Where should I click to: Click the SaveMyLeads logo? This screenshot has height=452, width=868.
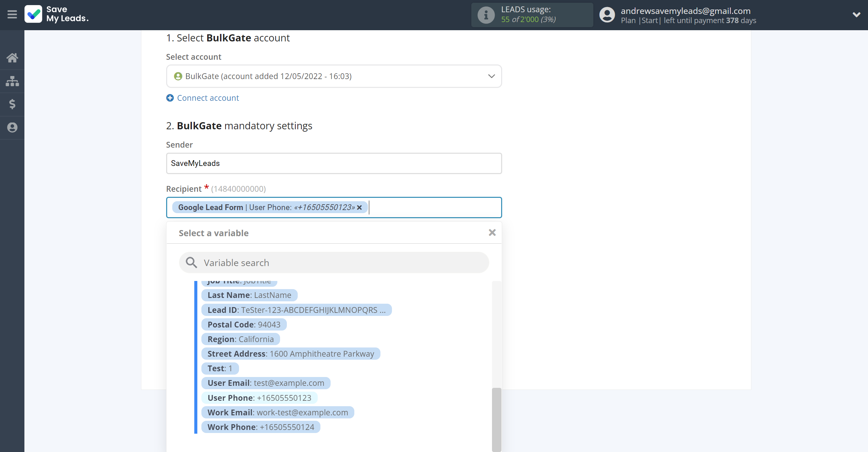[57, 14]
